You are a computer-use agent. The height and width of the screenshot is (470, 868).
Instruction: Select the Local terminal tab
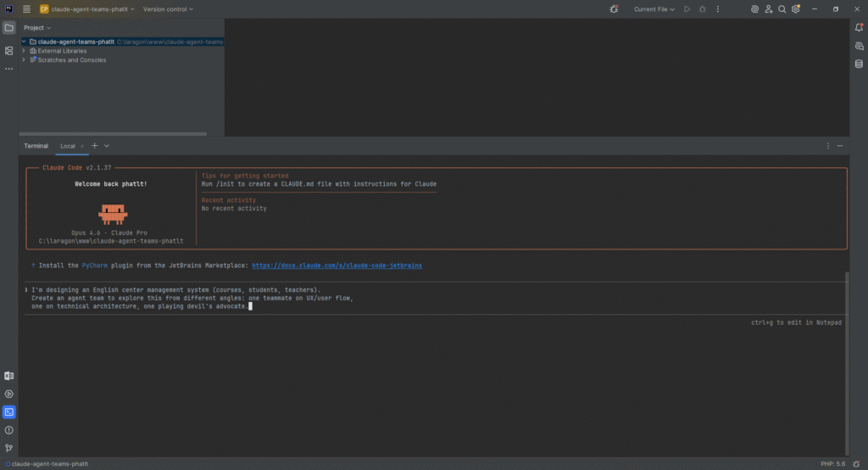[x=67, y=146]
